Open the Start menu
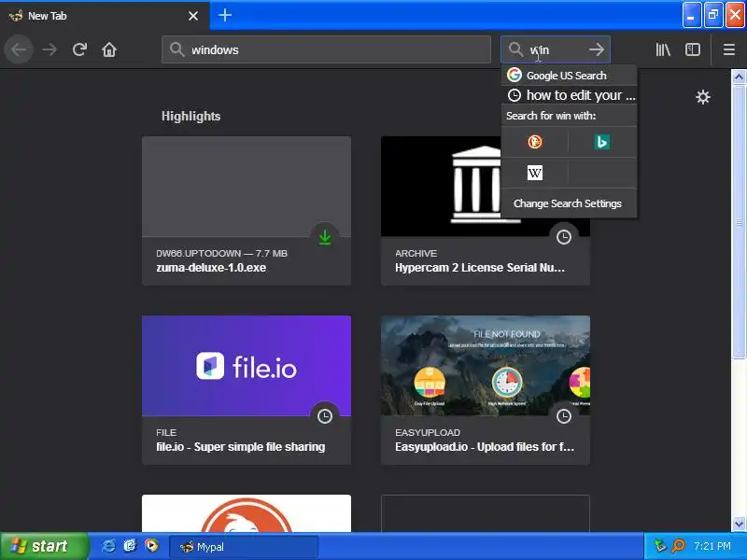747x560 pixels. [44, 546]
